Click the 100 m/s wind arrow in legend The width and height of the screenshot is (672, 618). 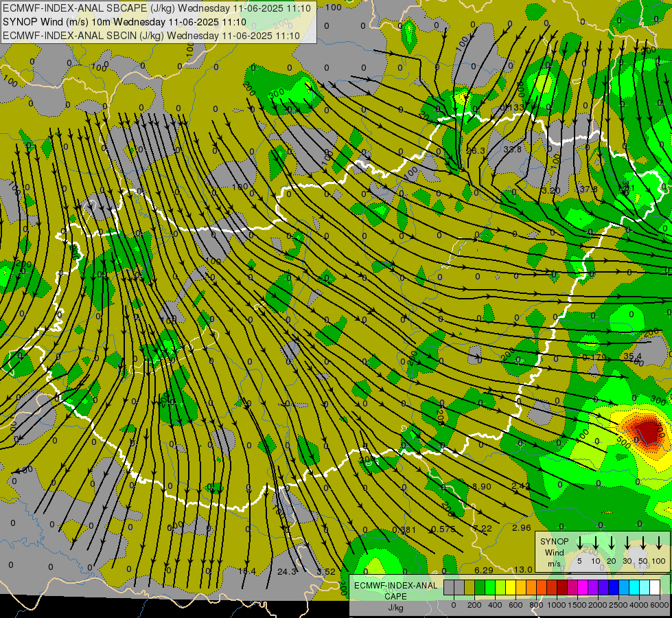coord(659,543)
